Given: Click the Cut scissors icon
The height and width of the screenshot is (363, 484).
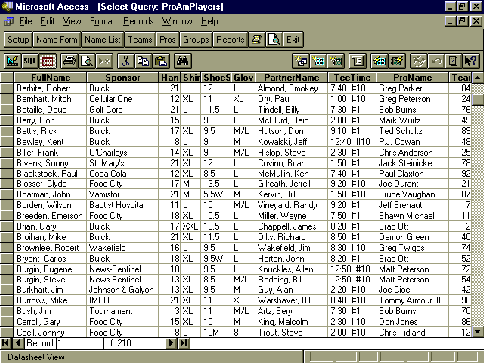Looking at the screenshot, I should pos(126,61).
